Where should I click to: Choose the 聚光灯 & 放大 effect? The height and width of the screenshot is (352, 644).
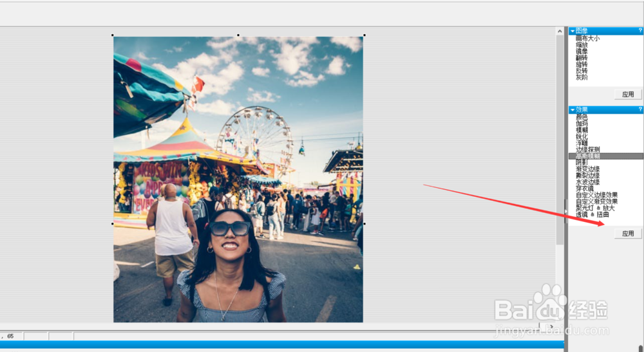(594, 208)
